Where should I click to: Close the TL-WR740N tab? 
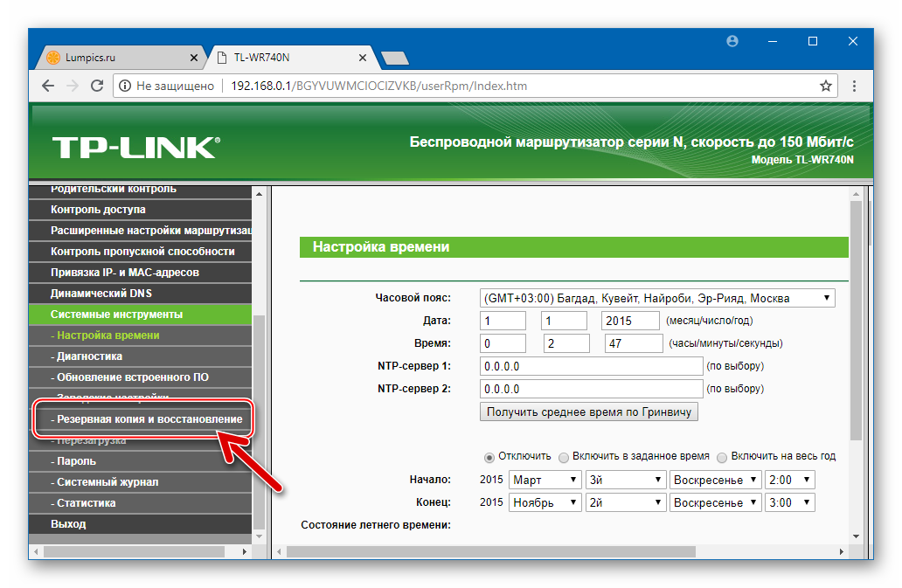(x=362, y=58)
